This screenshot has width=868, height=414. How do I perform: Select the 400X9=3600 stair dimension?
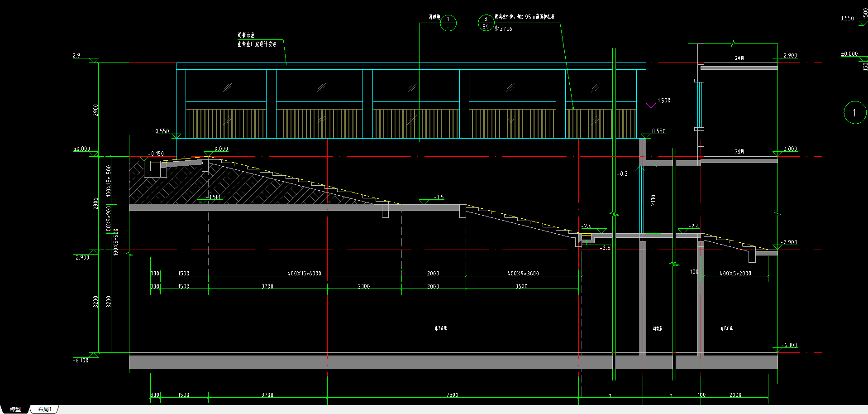pos(523,274)
